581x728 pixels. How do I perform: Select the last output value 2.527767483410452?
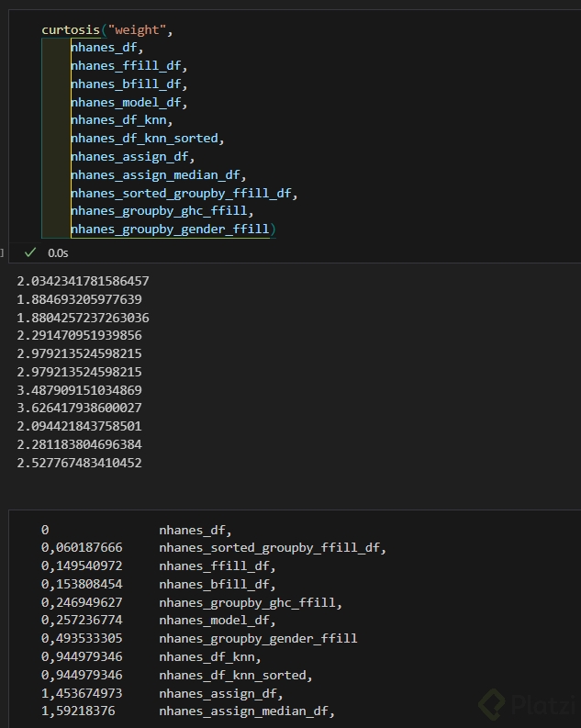coord(79,462)
